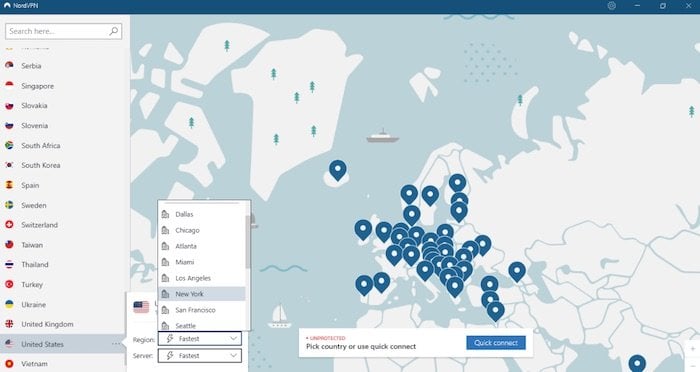Viewport: 700px width, 372px height.
Task: Open the Region dropdown
Action: click(200, 339)
